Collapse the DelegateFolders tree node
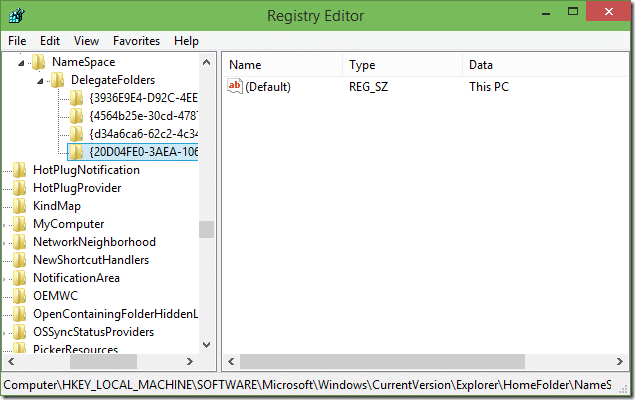The height and width of the screenshot is (400, 635). click(40, 81)
